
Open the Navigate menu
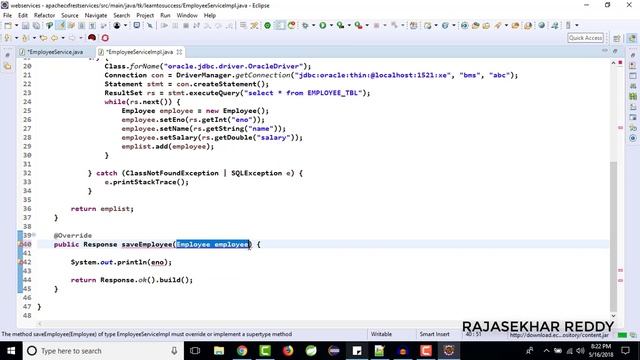(x=96, y=16)
